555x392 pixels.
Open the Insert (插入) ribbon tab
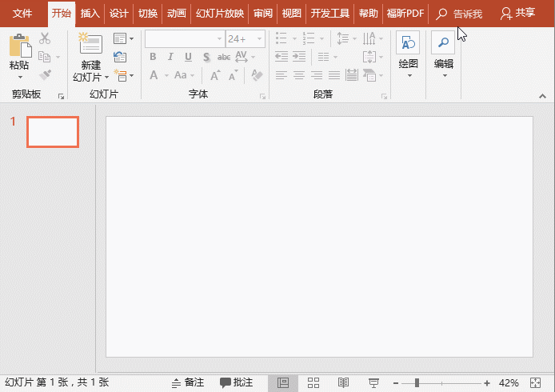[90, 14]
